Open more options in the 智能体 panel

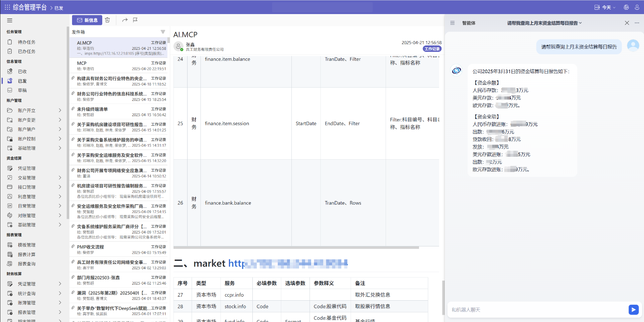tap(637, 23)
